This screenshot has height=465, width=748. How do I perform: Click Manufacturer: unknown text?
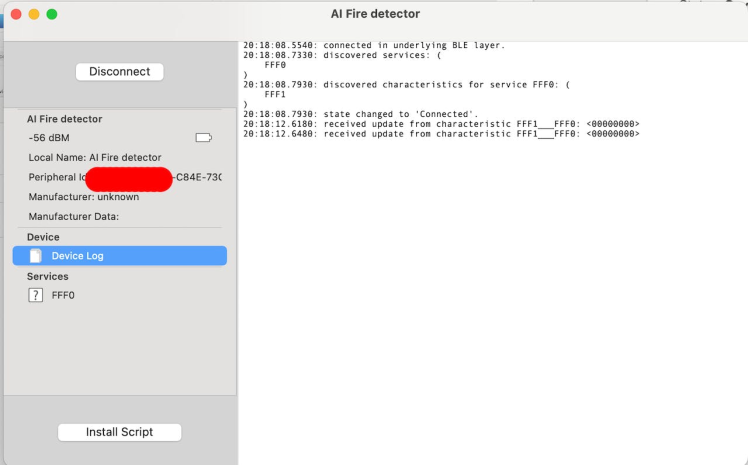coord(84,197)
